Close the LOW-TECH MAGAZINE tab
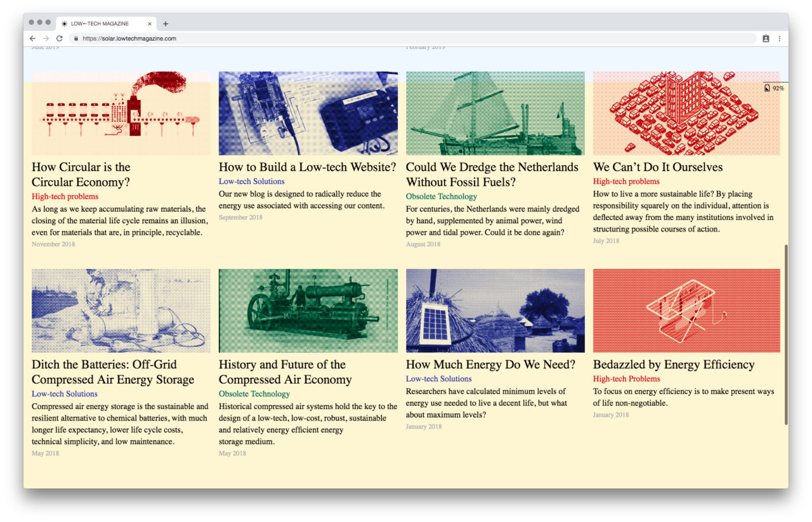This screenshot has width=812, height=522. click(x=150, y=24)
